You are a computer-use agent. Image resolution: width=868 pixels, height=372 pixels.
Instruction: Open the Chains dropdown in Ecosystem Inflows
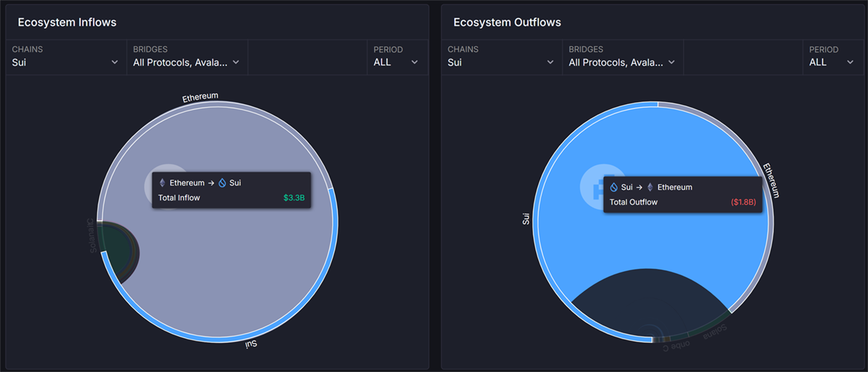(65, 56)
